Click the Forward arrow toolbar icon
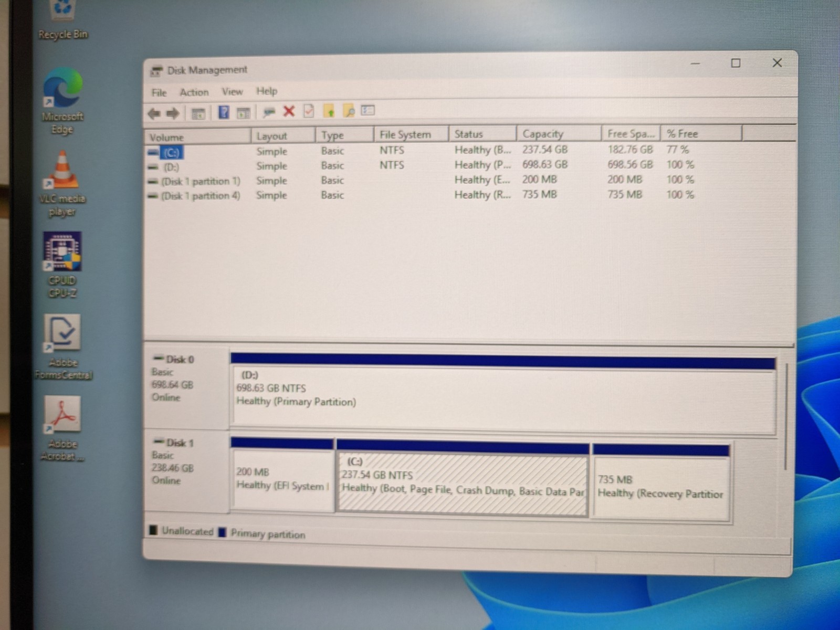The width and height of the screenshot is (840, 630). point(173,113)
